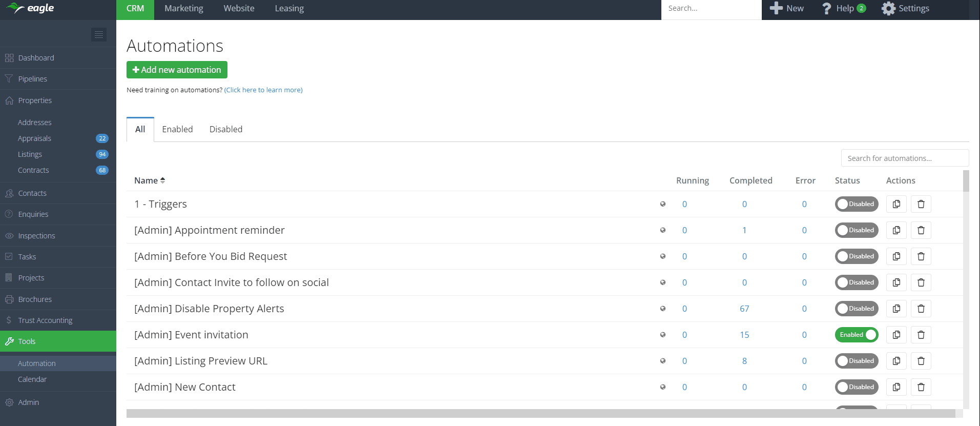Click the New plus icon
The height and width of the screenshot is (426, 980).
(776, 8)
